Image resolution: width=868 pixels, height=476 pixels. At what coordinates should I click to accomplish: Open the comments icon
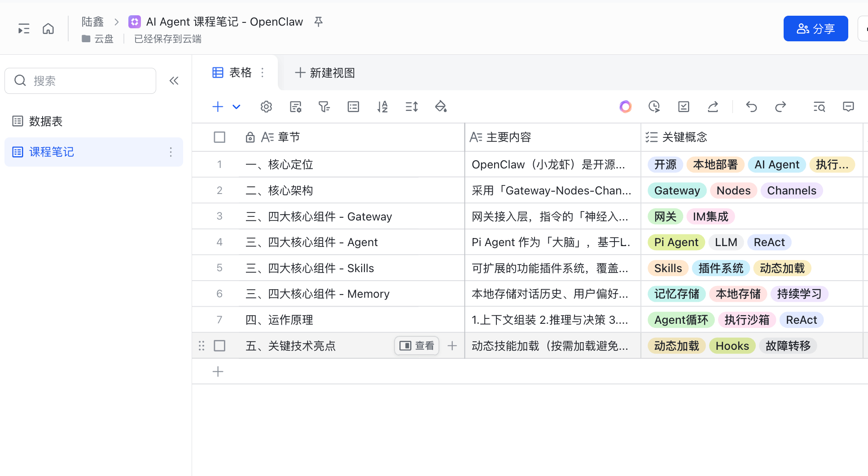[x=848, y=107]
